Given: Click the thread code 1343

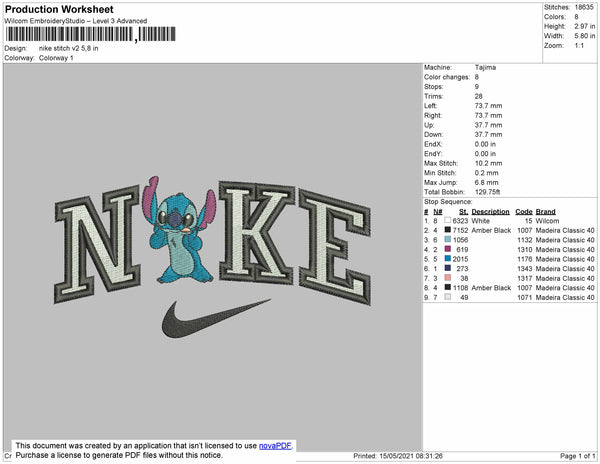Looking at the screenshot, I should (x=525, y=269).
